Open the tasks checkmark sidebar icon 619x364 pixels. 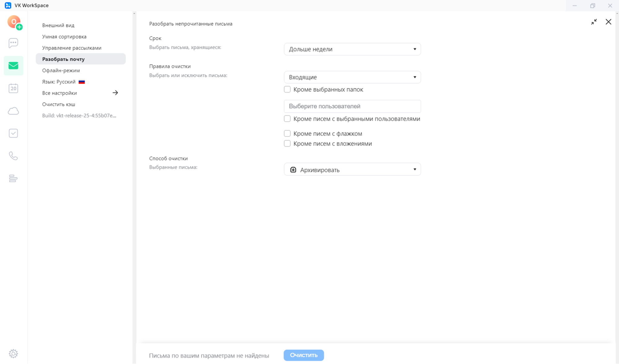point(13,133)
